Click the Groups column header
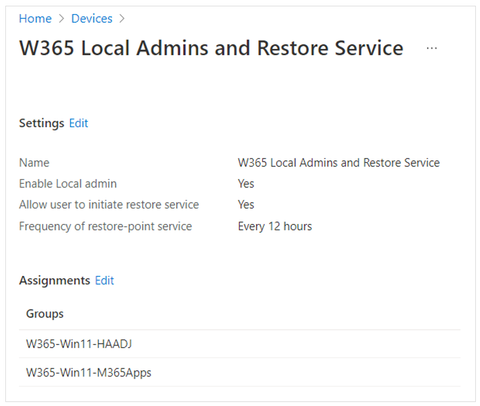 point(45,314)
